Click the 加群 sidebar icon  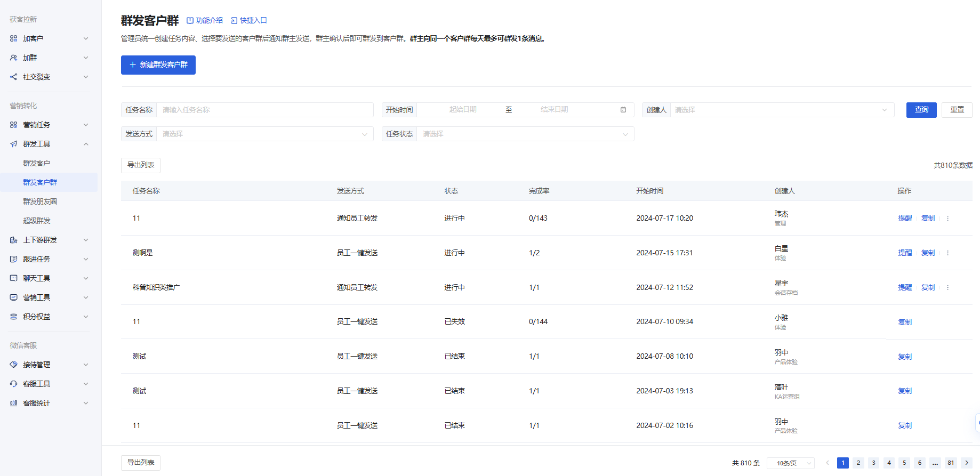14,58
